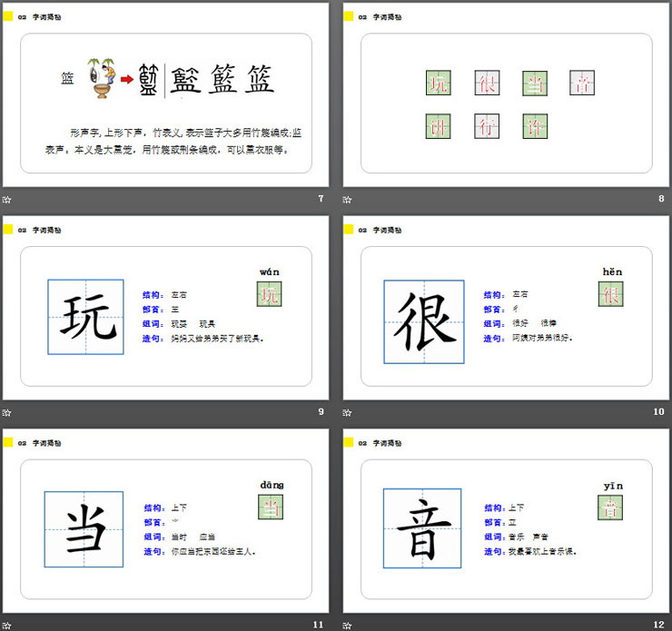Click the basket illustration picture on slide 7
The height and width of the screenshot is (631, 672).
tap(99, 78)
